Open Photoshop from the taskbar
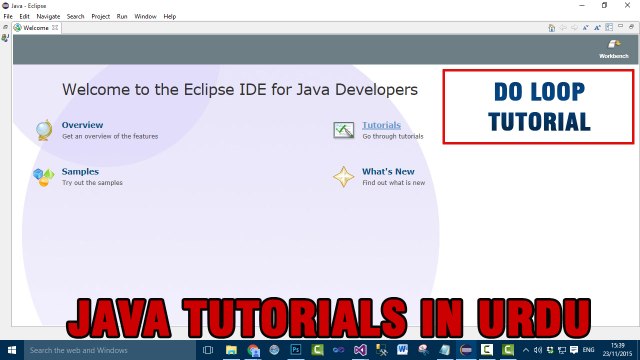This screenshot has height=360, width=640. point(296,350)
